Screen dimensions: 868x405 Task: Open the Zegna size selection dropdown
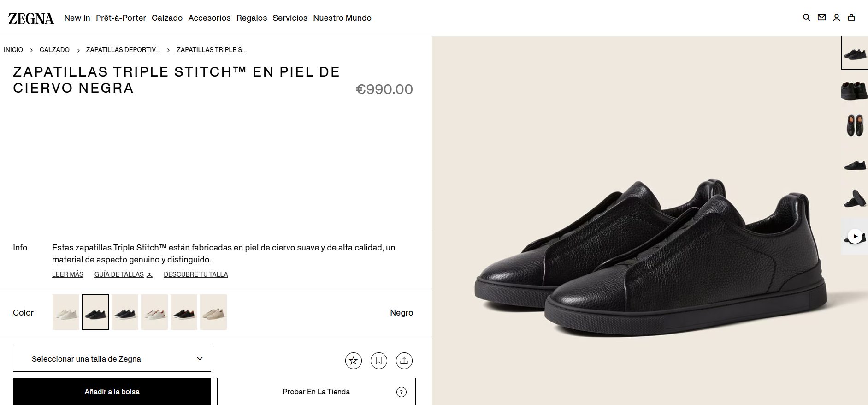[112, 359]
